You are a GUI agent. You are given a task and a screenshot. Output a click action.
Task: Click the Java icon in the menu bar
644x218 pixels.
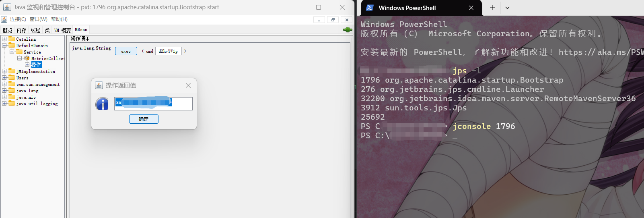tap(4, 19)
